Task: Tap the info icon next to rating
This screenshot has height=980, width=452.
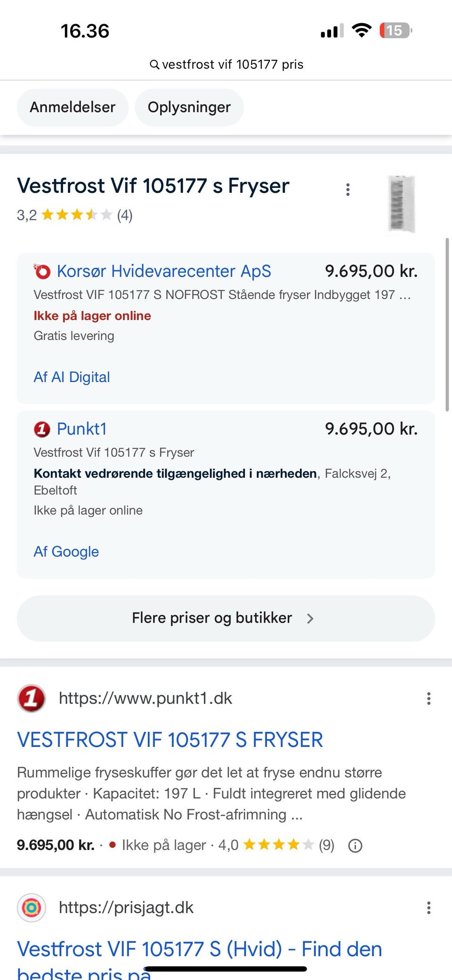Action: 355,846
